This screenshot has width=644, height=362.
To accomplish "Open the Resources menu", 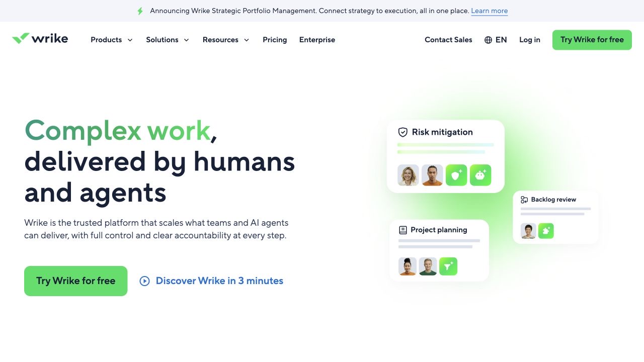I will tap(226, 40).
